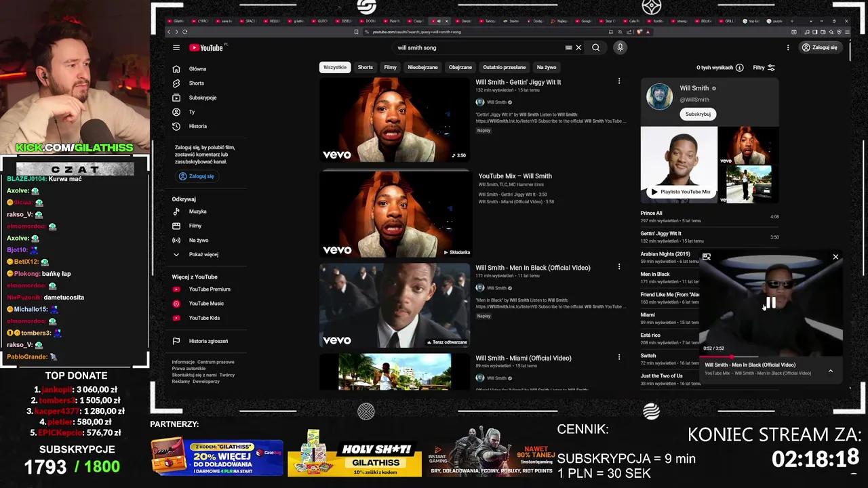Screen dimensions: 868x488
Task: Click Zaloguj się in the sidebar
Action: 196,176
